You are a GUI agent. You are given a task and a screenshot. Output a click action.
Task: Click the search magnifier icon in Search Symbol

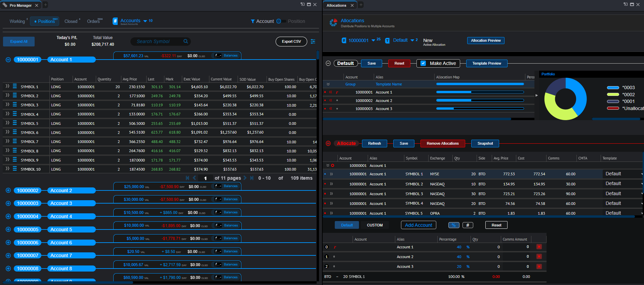186,41
